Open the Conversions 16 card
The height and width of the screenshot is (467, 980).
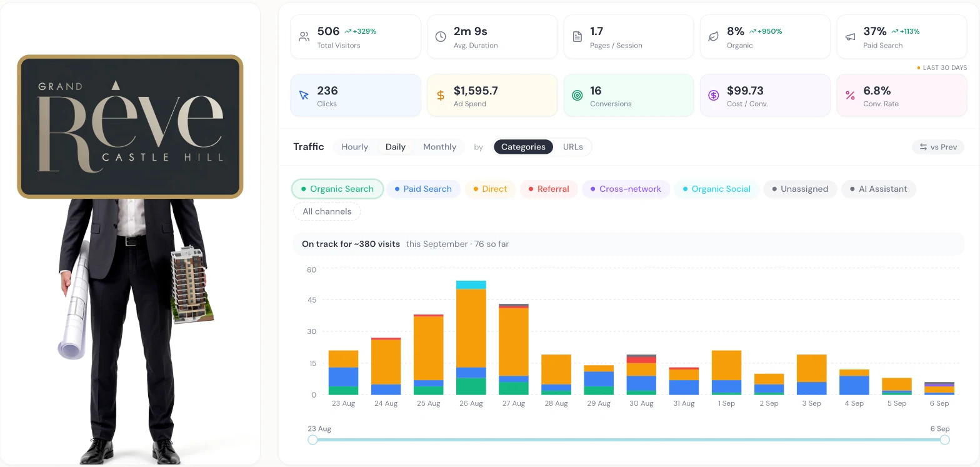coord(629,96)
